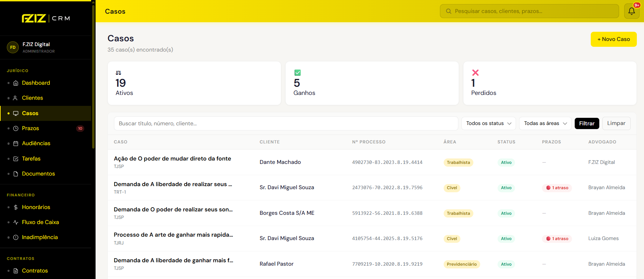Click the Audiências calendar icon
Screen dimensions: 644x279
click(16, 143)
